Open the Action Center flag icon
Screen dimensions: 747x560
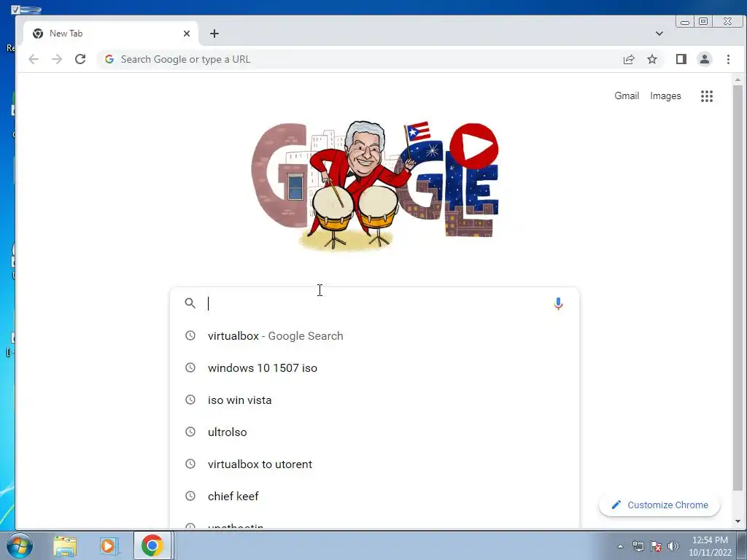click(656, 546)
